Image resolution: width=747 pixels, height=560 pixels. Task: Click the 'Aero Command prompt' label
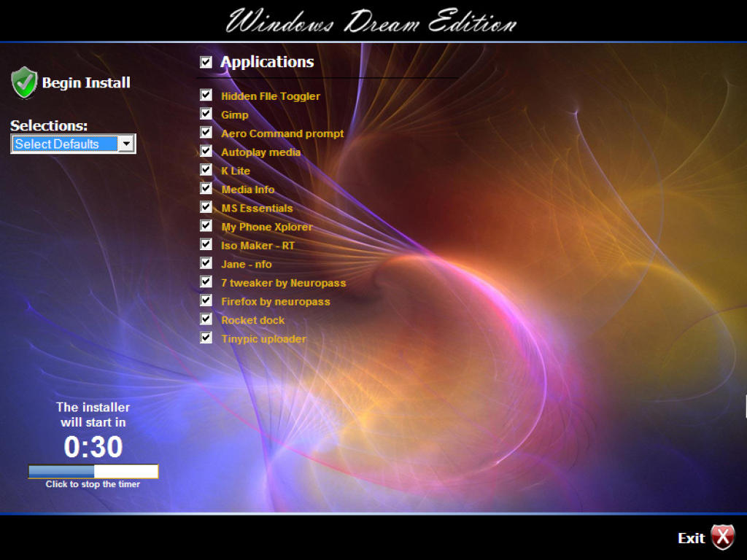pos(282,134)
